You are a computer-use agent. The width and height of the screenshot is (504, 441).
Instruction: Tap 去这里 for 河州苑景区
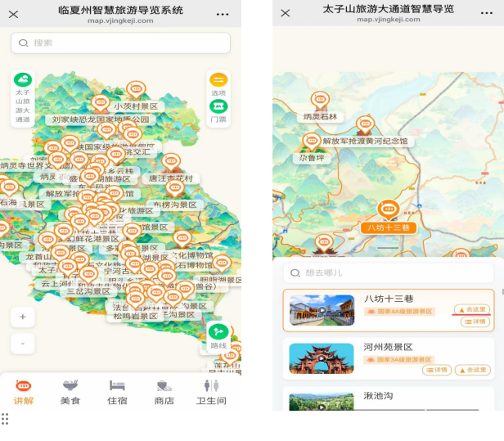[473, 370]
